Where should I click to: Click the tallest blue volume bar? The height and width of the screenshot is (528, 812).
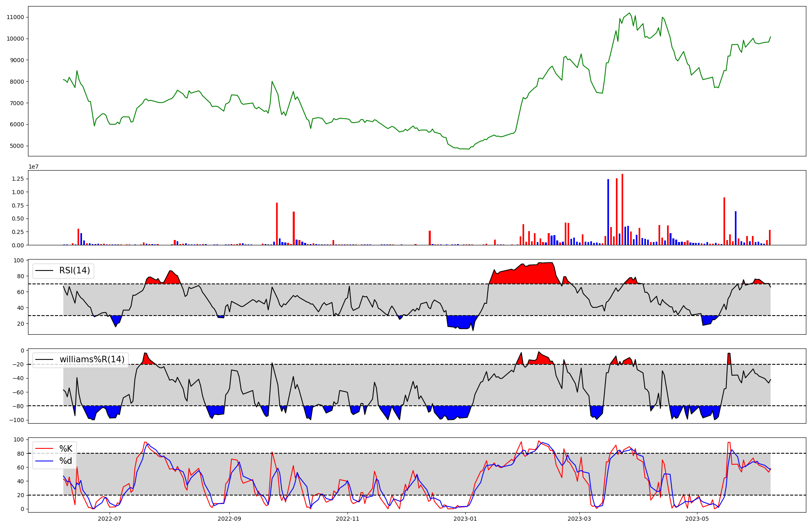point(608,212)
